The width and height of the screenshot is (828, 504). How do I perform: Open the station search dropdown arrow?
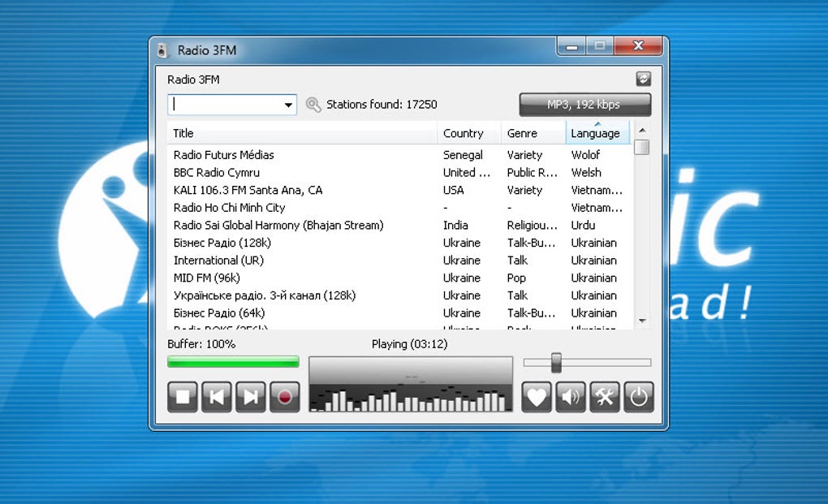click(x=288, y=105)
